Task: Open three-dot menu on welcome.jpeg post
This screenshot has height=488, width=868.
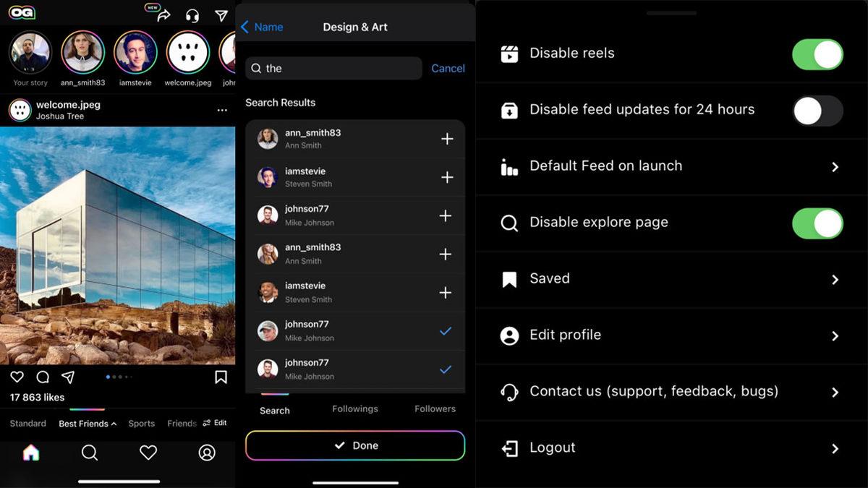Action: coord(222,111)
